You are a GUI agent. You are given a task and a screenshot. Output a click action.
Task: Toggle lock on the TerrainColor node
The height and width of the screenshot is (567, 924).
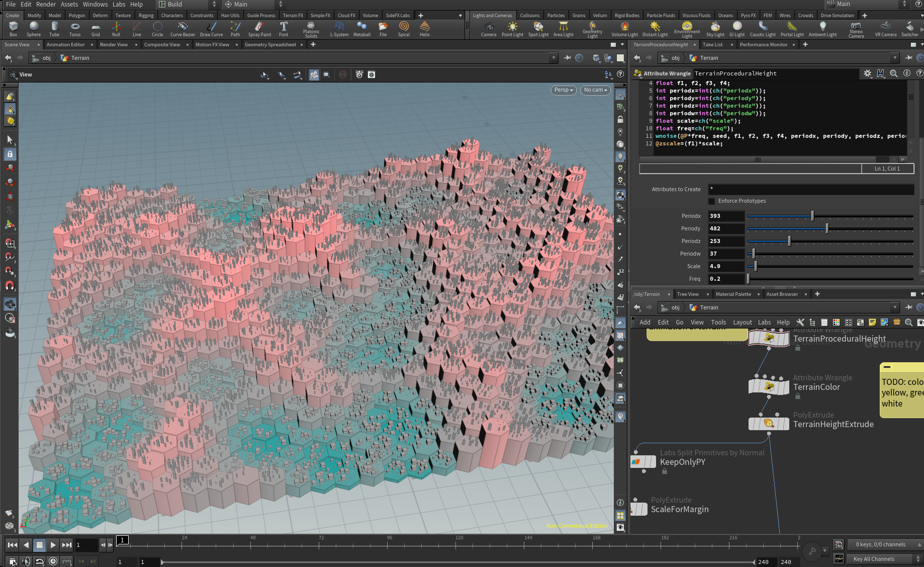point(797,396)
